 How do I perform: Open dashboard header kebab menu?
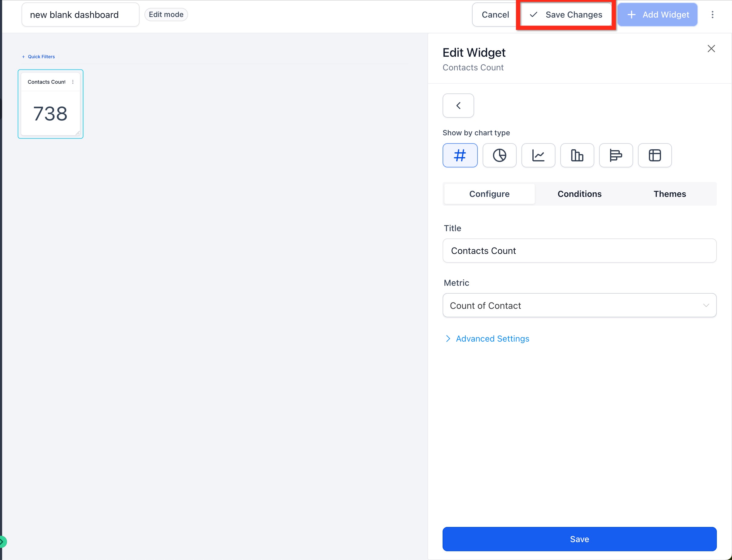click(712, 15)
